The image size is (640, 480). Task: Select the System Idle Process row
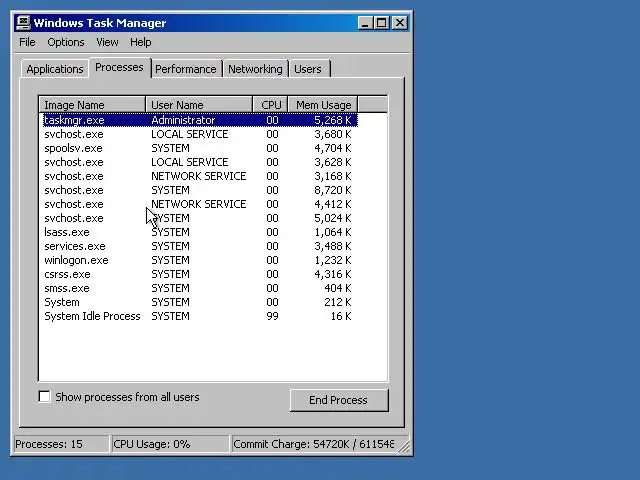point(200,316)
